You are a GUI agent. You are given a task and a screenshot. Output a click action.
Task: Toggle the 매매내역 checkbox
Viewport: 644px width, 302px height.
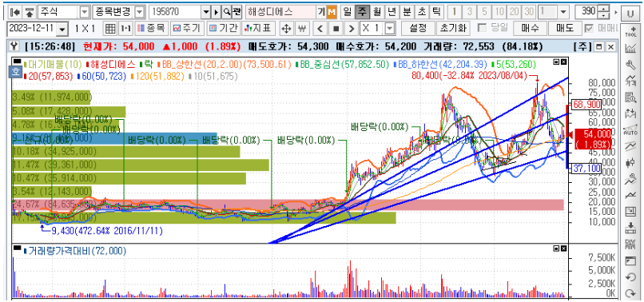tap(590, 28)
